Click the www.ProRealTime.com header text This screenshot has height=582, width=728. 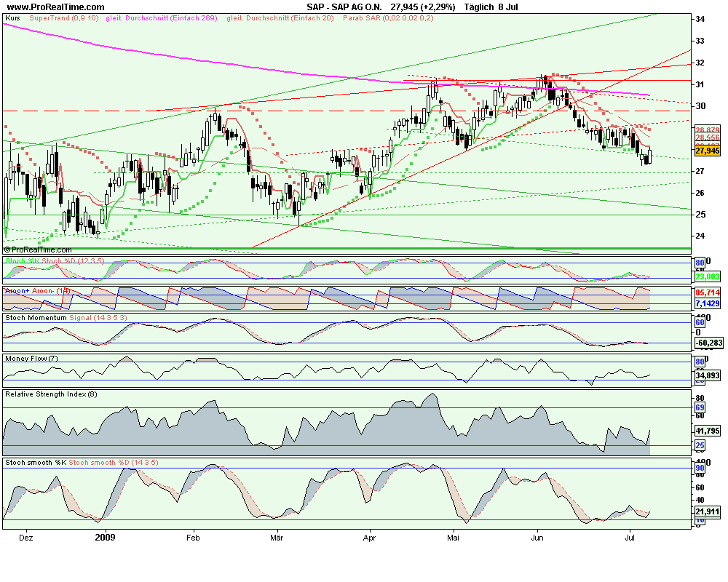pyautogui.click(x=56, y=7)
